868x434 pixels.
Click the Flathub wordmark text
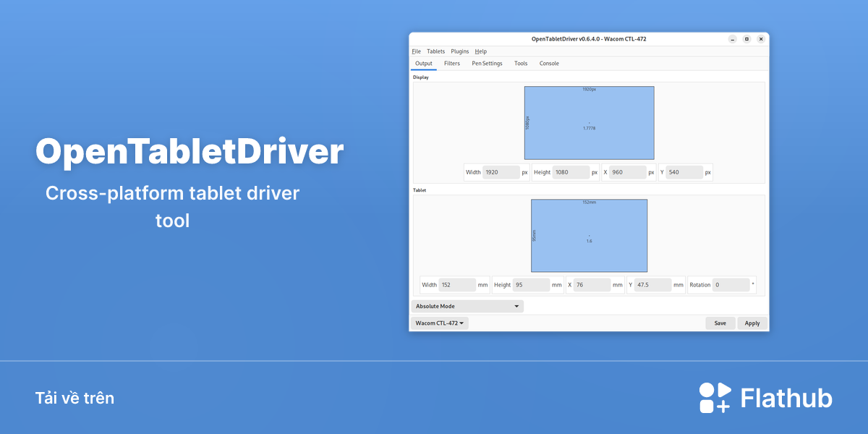[786, 399]
